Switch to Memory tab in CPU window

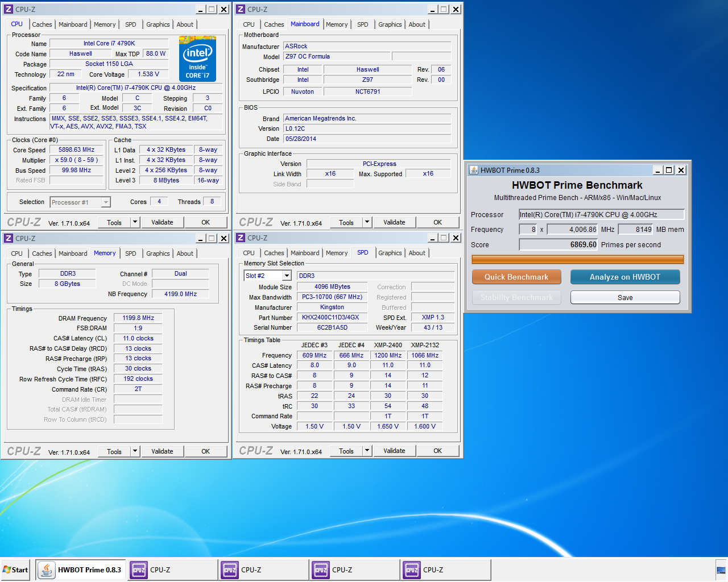pyautogui.click(x=105, y=24)
